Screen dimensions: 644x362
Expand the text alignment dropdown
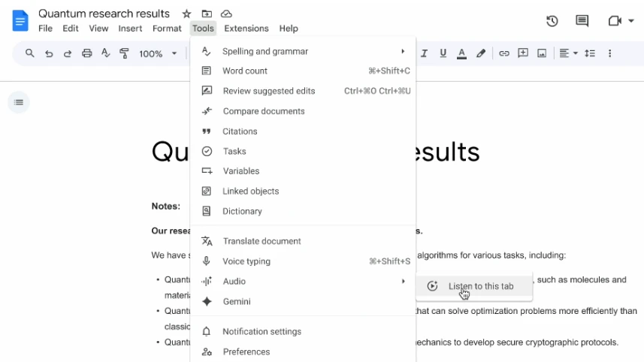tap(568, 53)
